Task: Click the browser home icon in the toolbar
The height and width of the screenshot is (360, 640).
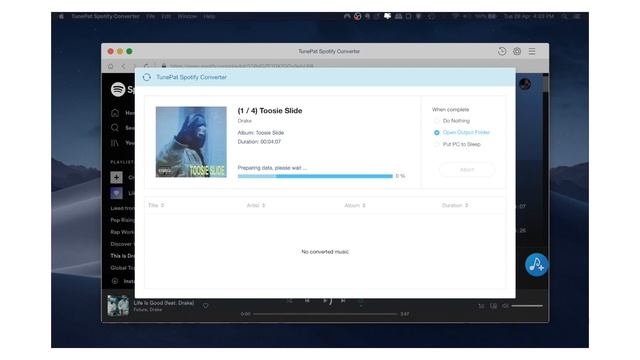Action: (111, 66)
